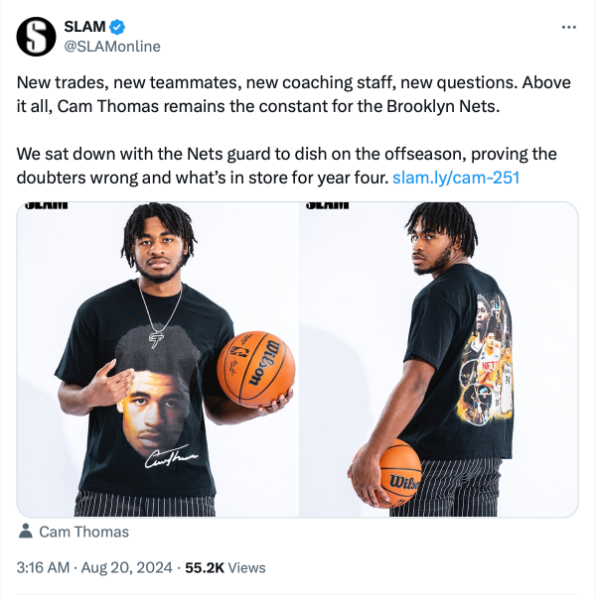
Task: Open the left photo with Wilson basketball
Action: click(x=158, y=359)
